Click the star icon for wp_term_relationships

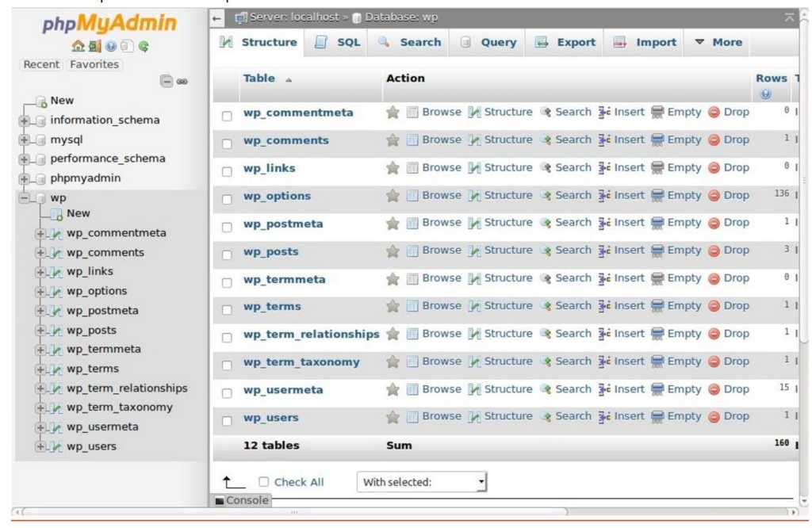tap(393, 334)
